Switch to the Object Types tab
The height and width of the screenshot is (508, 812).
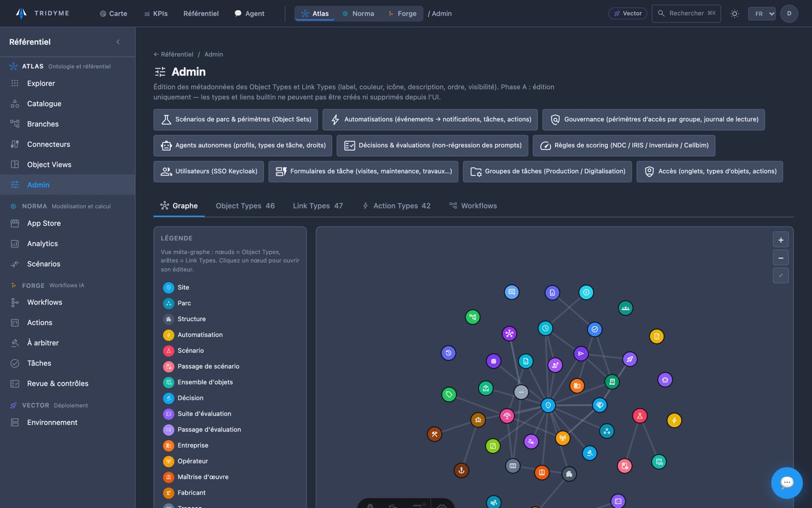point(245,206)
